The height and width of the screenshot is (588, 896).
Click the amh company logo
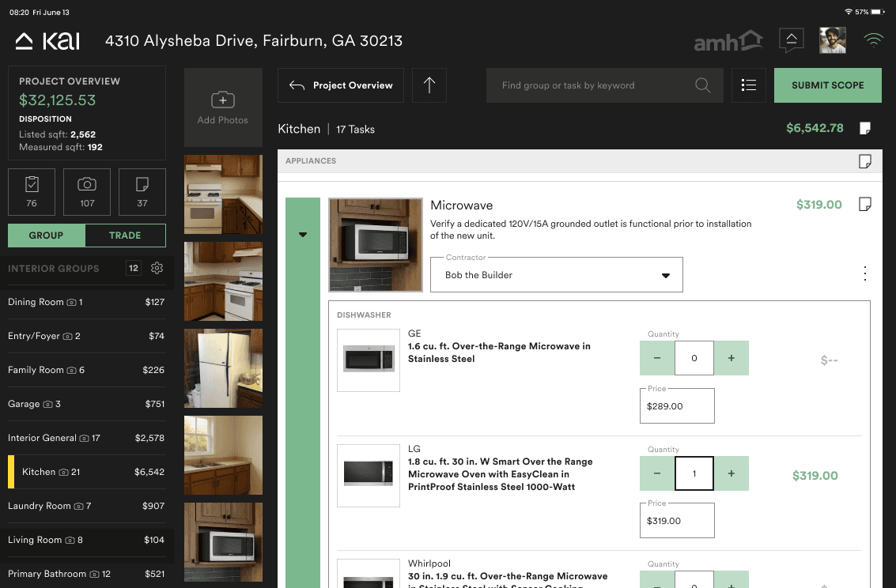click(728, 41)
